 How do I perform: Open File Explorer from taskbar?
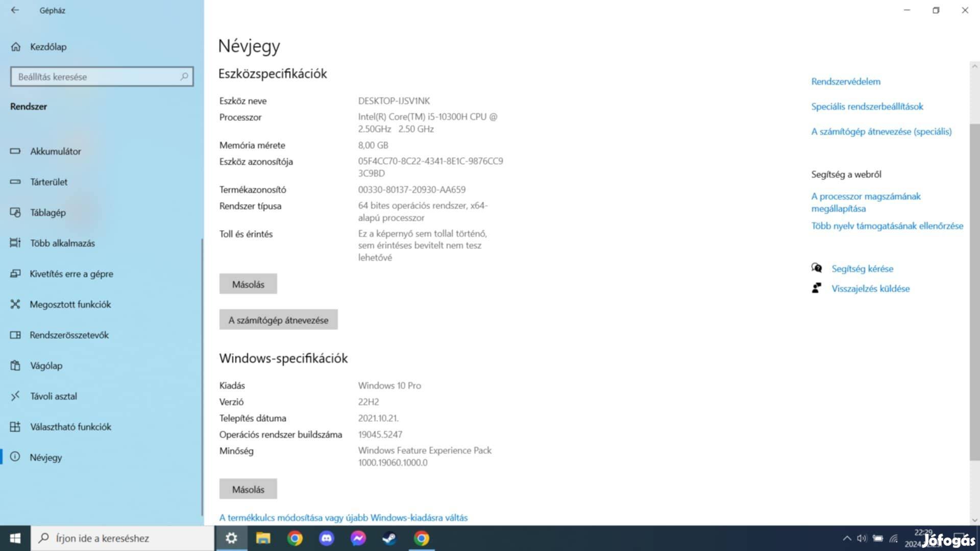tap(263, 538)
